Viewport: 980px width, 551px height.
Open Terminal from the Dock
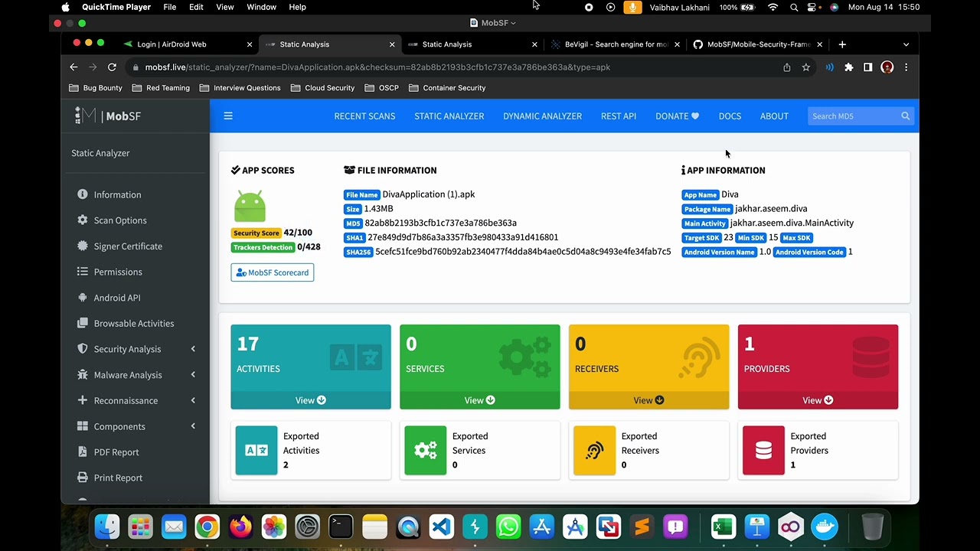coord(341,527)
